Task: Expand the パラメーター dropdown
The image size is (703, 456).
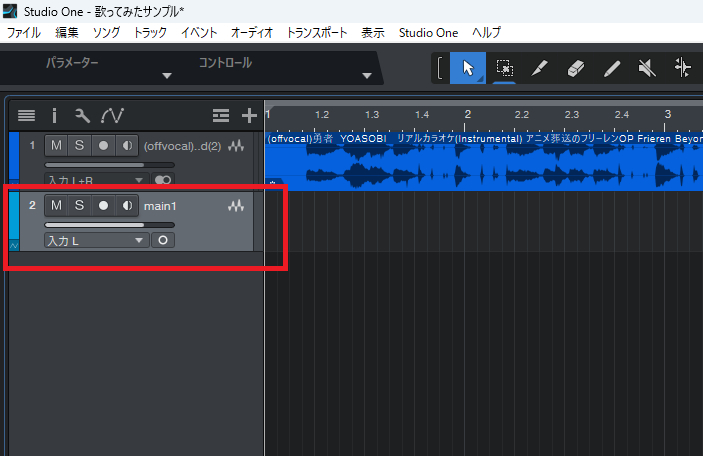Action: coord(166,76)
